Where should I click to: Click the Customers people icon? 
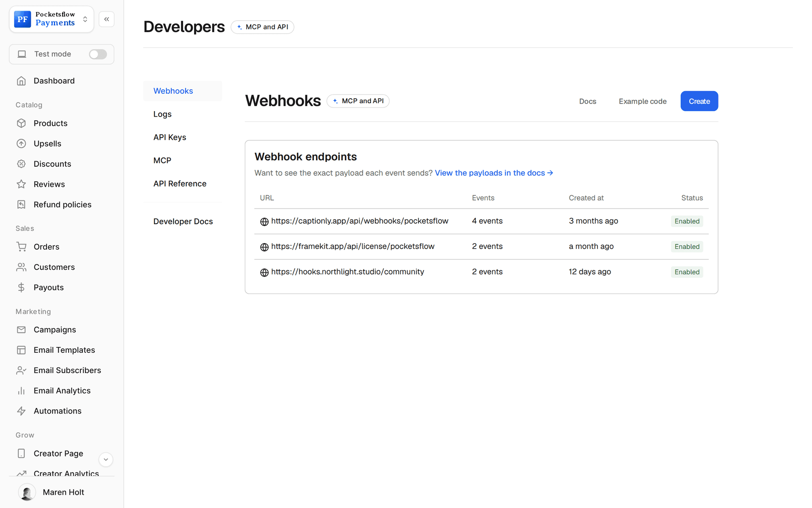(x=21, y=267)
